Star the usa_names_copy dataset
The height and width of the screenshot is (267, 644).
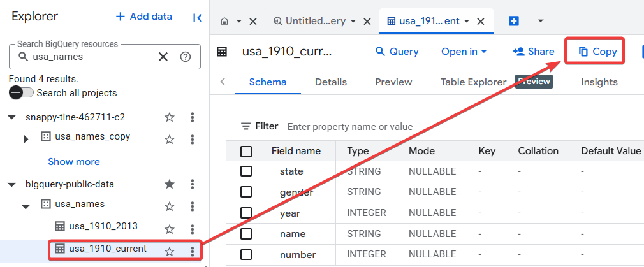(x=170, y=139)
